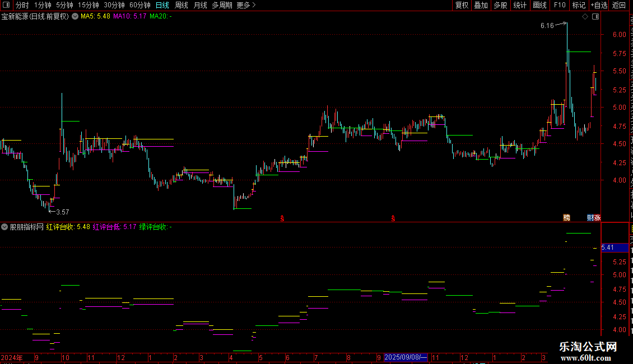This screenshot has width=633, height=364.
Task: Switch to 月线 monthly chart
Action: point(200,5)
